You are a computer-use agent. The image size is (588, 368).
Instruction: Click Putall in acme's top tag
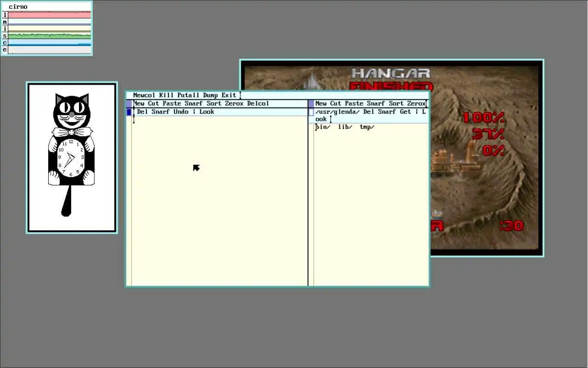pyautogui.click(x=188, y=95)
